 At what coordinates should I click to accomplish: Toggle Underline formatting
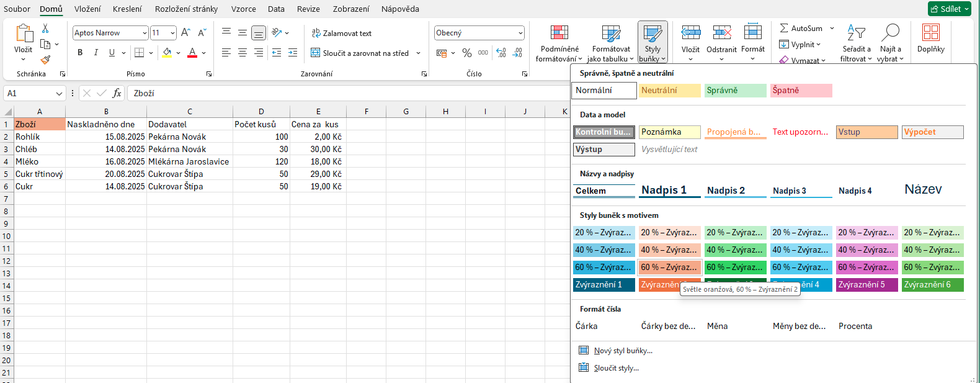click(x=112, y=53)
